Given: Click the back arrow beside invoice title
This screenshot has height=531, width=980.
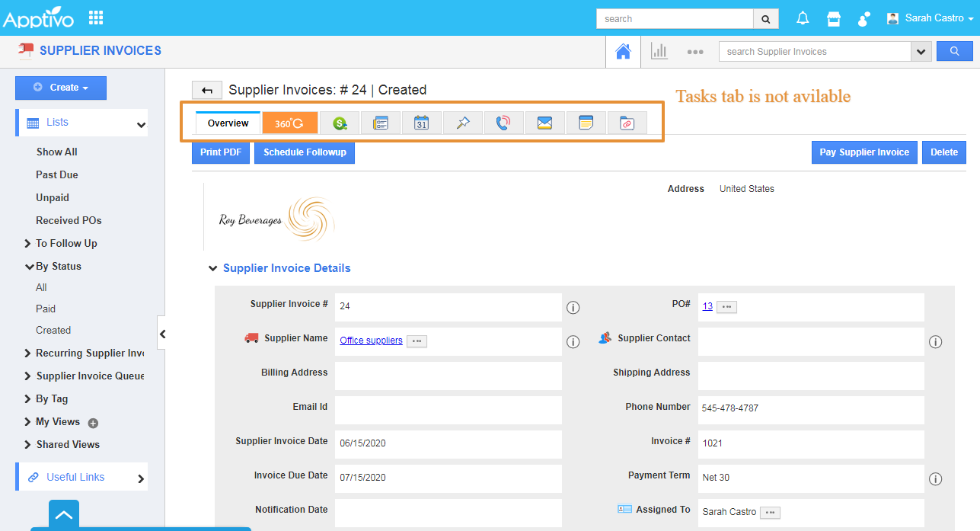Looking at the screenshot, I should 206,90.
